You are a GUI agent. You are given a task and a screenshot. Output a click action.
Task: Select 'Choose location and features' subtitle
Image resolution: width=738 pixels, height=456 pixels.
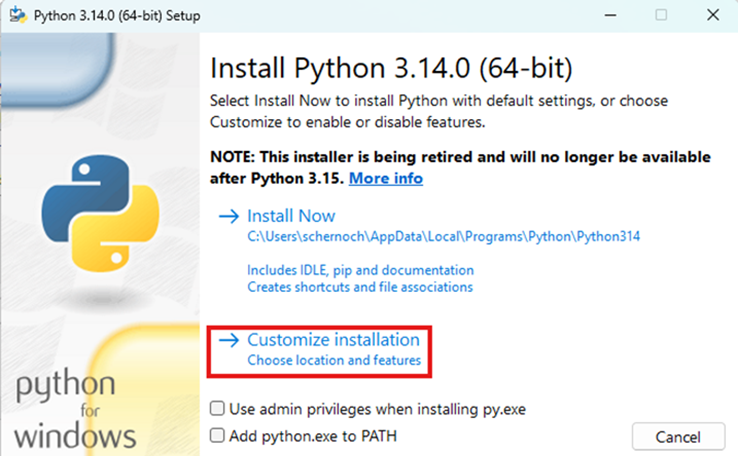click(334, 360)
